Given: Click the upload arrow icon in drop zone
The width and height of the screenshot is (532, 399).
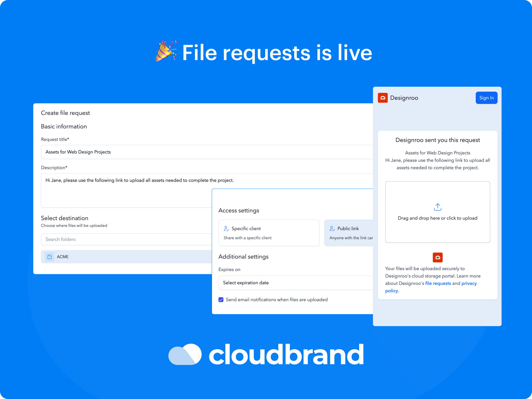Looking at the screenshot, I should (438, 207).
